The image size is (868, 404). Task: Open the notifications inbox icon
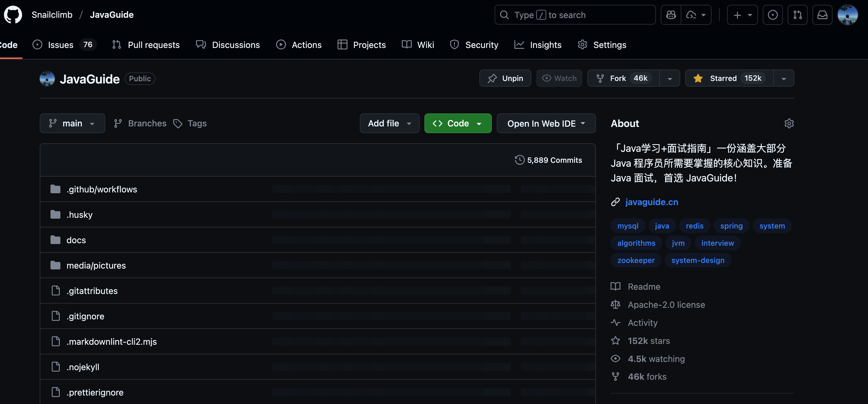(823, 15)
